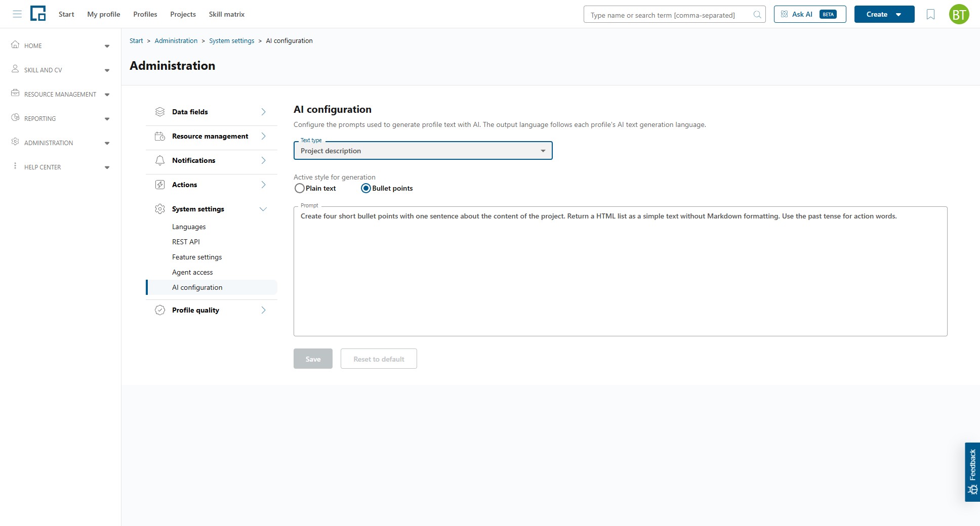Open Languages under System settings
Viewport: 980px width, 526px height.
[189, 227]
